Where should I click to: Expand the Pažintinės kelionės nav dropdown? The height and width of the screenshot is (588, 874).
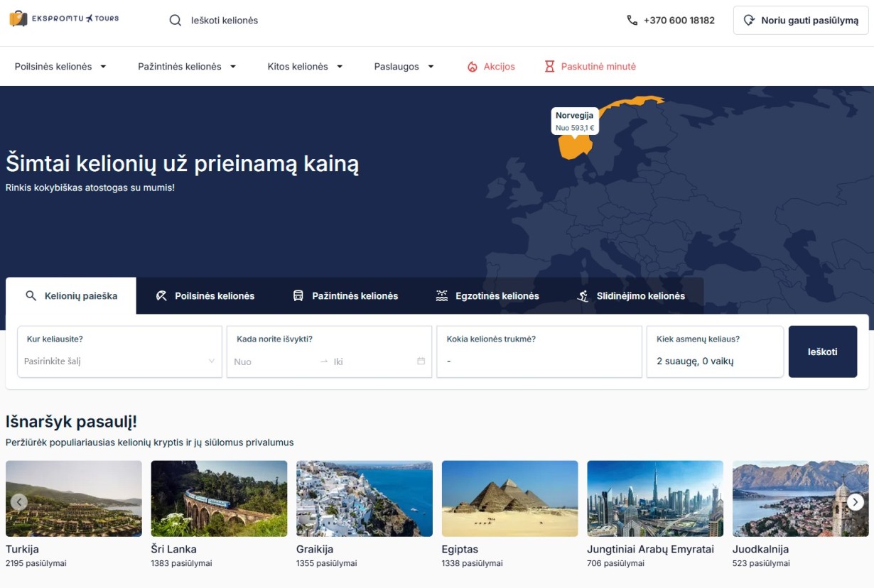click(x=187, y=67)
